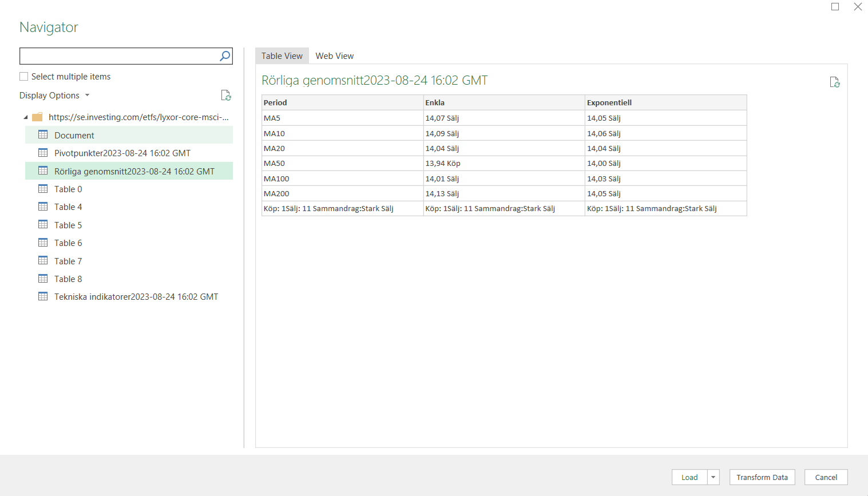Switch to the Table View tab

pos(282,56)
